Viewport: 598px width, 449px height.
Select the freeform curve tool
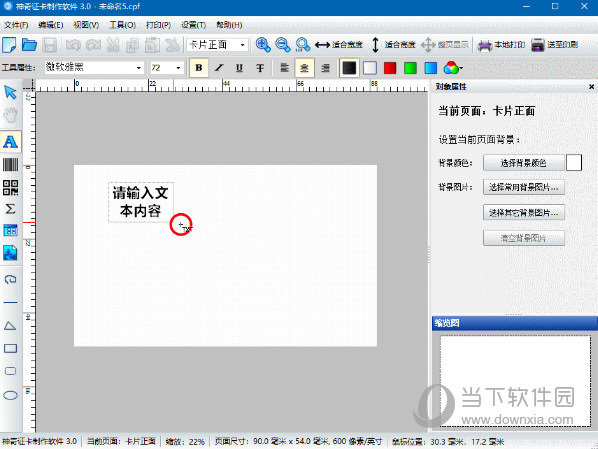coord(10,280)
